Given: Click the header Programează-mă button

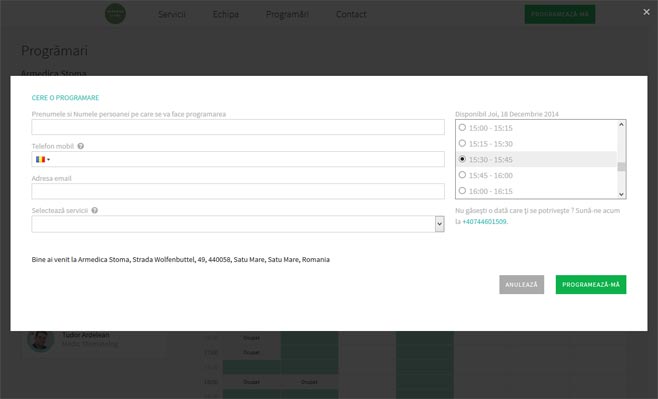Looking at the screenshot, I should pos(560,14).
